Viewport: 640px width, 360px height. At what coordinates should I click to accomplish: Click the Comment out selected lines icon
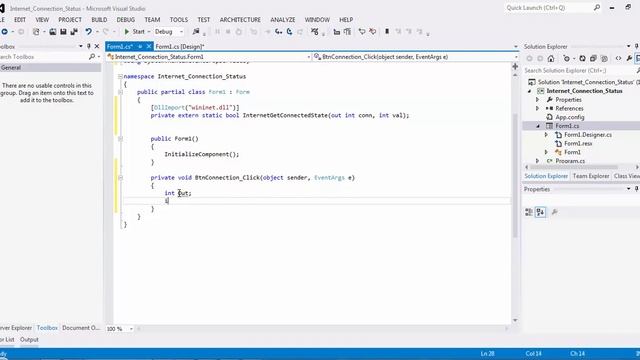(x=362, y=31)
